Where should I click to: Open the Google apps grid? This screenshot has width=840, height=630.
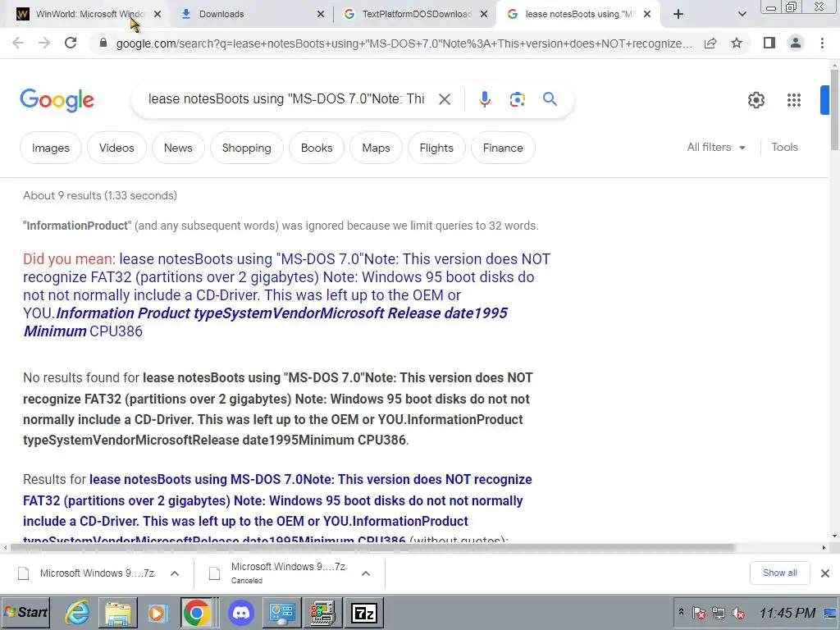(x=794, y=99)
